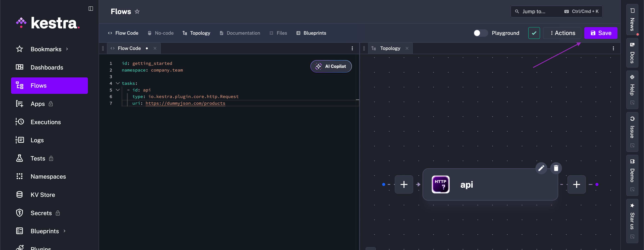
Task: Open the Actions dropdown menu
Action: [x=562, y=33]
